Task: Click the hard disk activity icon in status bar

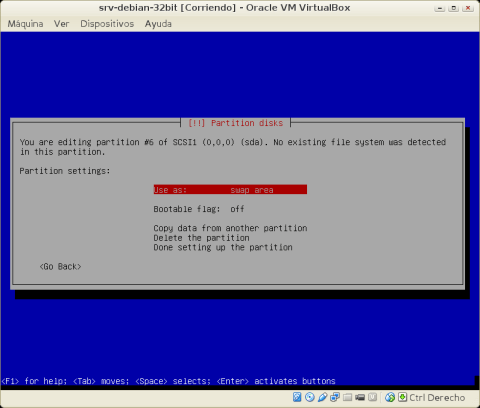Action: (297, 397)
